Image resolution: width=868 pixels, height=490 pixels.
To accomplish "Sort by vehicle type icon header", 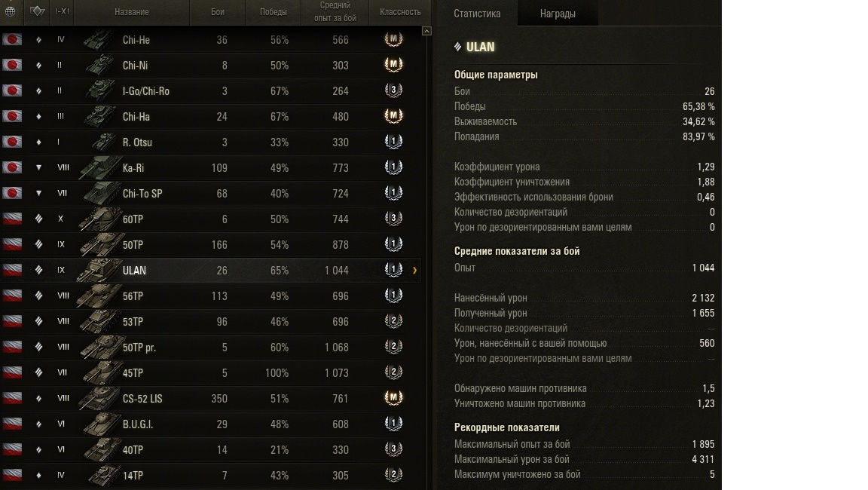I will coord(37,11).
